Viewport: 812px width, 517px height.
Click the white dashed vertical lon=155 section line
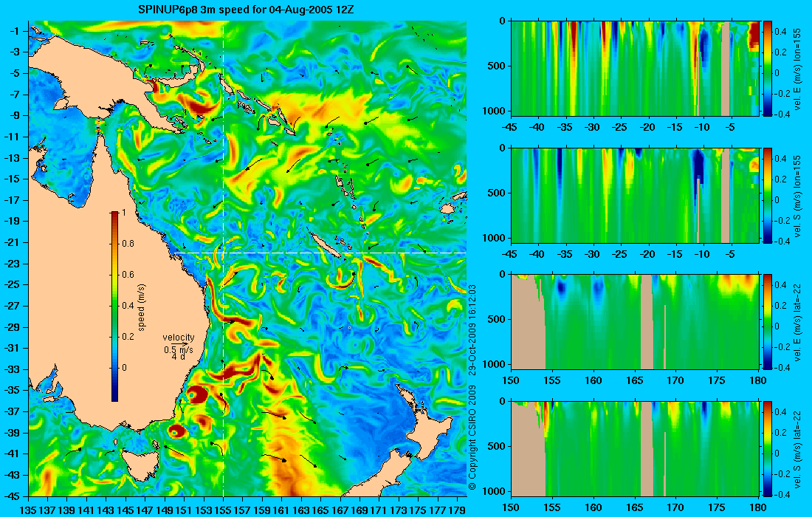pyautogui.click(x=223, y=259)
